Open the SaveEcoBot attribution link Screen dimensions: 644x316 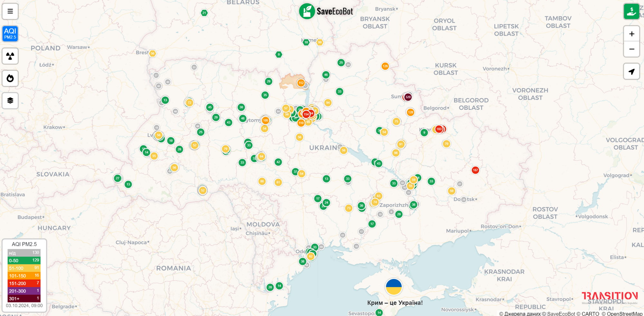pos(561,313)
